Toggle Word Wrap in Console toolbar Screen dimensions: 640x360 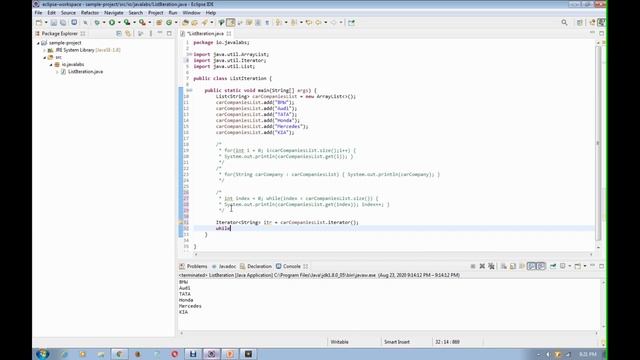[522, 266]
